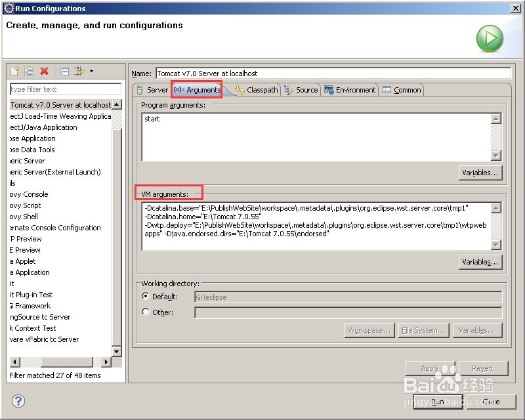The height and width of the screenshot is (420, 525).
Task: Select the OSGi Framework item
Action: coord(30,306)
